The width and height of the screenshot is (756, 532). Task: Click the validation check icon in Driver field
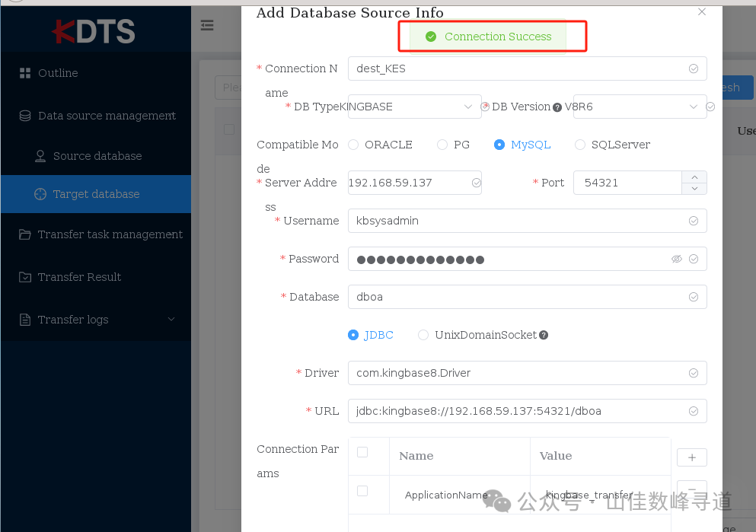point(694,373)
